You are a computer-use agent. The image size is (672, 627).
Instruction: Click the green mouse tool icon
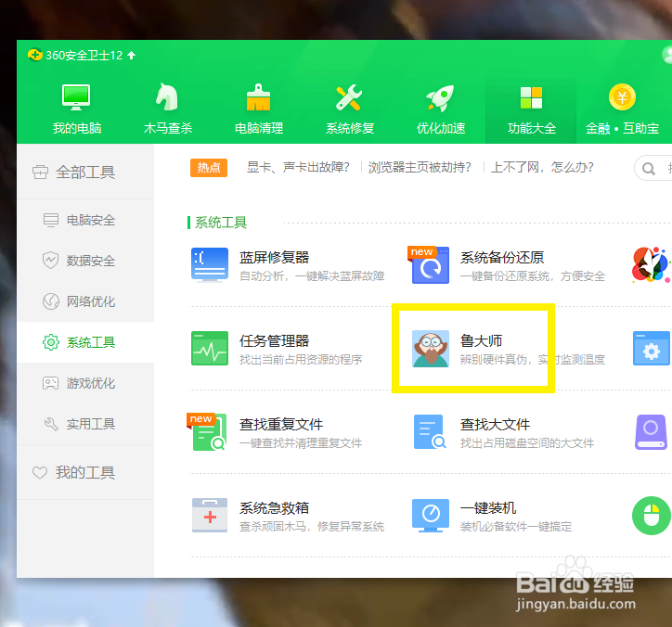(x=652, y=515)
